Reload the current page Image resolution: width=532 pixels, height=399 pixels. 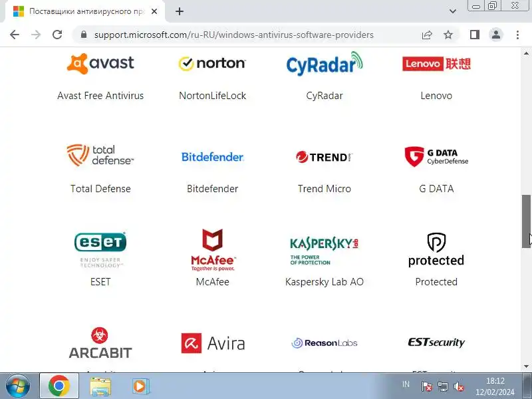(x=57, y=35)
